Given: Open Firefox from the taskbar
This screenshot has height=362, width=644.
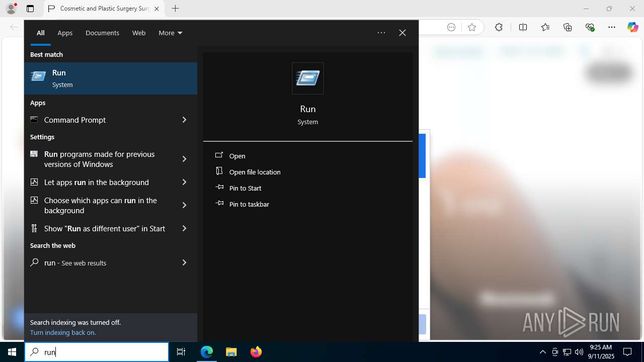Looking at the screenshot, I should 256,352.
